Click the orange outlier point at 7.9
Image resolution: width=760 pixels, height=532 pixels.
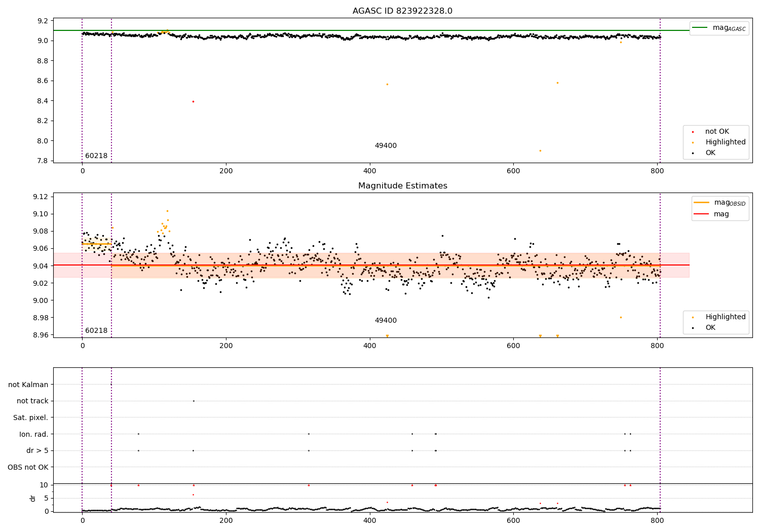coord(540,150)
